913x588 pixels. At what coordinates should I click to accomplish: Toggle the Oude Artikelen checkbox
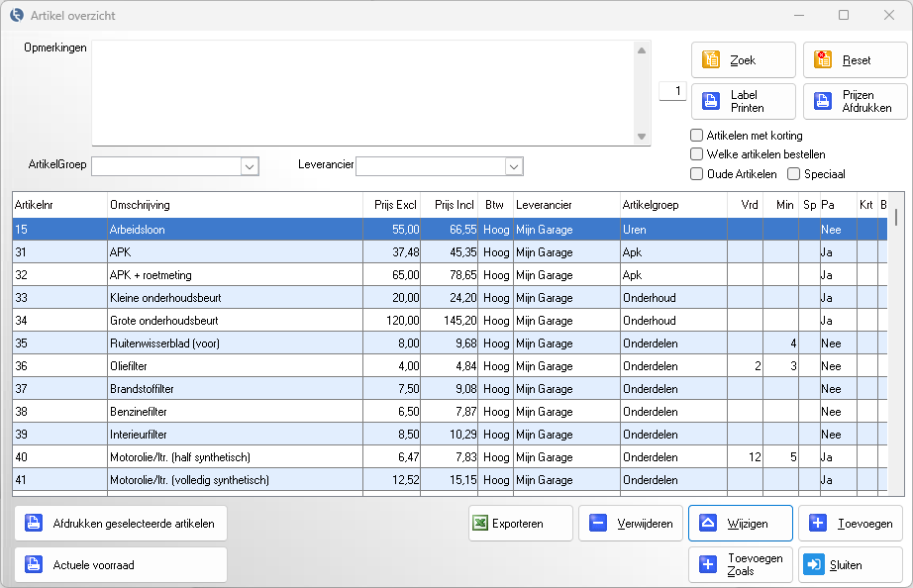[697, 174]
